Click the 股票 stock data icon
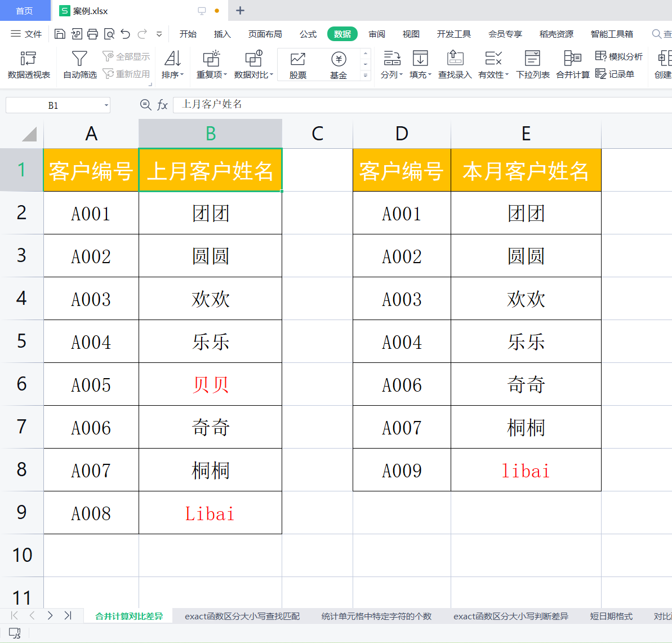 [298, 65]
